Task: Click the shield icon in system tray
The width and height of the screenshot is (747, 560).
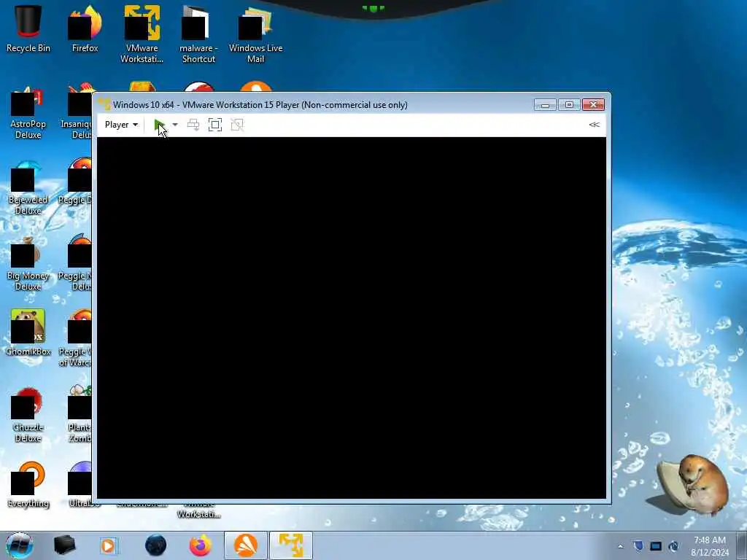Action: 638,546
